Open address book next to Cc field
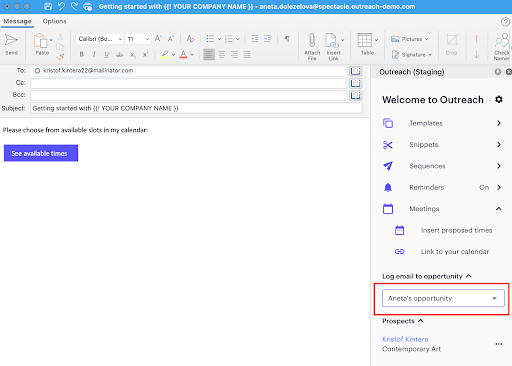 click(356, 83)
